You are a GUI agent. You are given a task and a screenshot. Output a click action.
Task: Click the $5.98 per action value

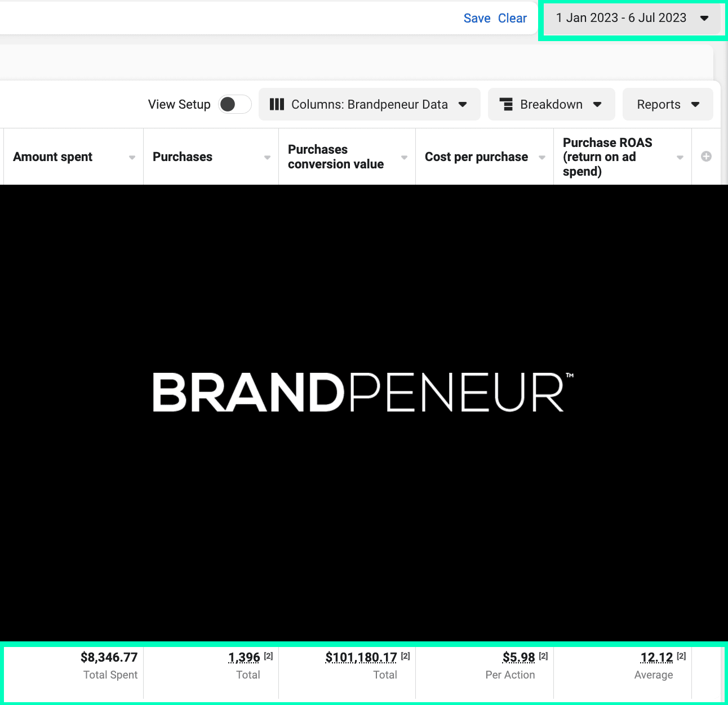coord(518,657)
